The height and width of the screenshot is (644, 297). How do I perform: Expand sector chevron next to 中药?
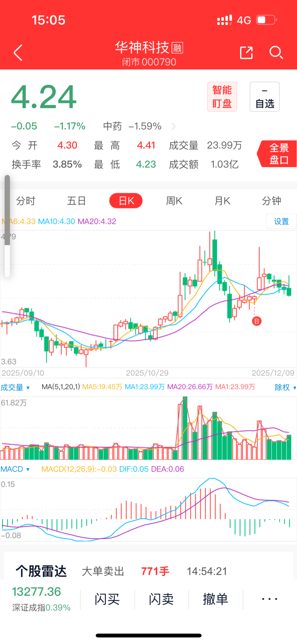(173, 126)
